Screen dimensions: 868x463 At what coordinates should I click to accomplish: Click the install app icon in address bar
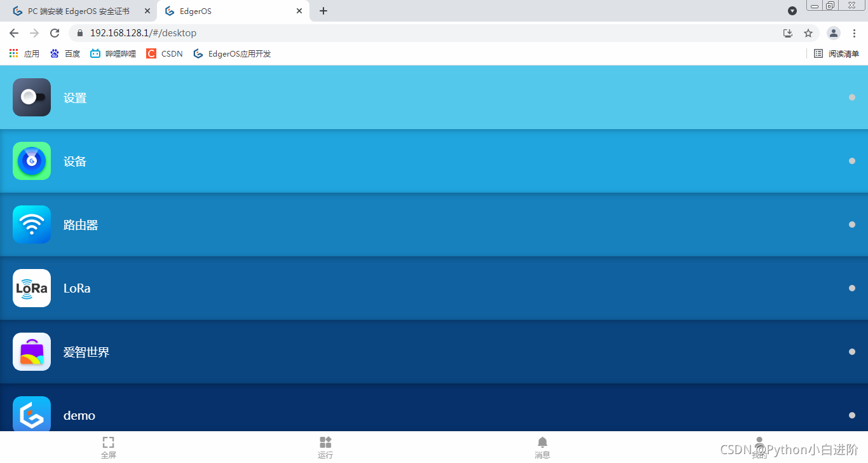coord(788,33)
